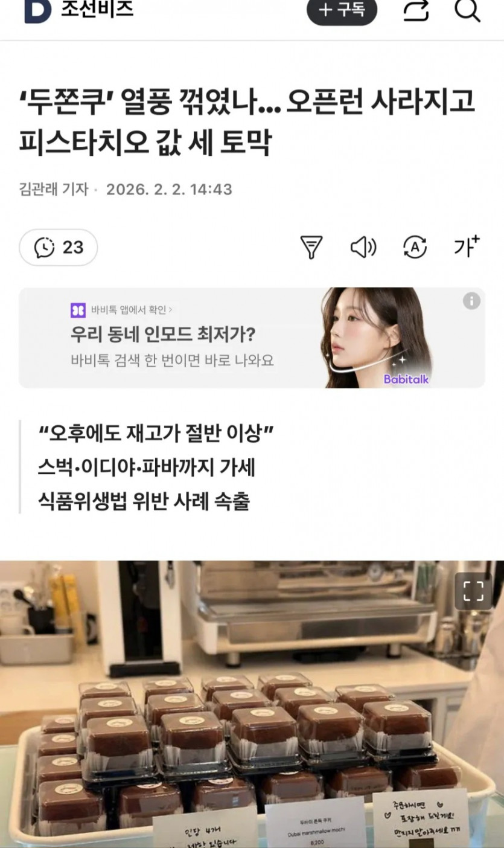The image size is (504, 848).
Task: Tap the Babitalk purple logo icon
Action: tap(78, 310)
